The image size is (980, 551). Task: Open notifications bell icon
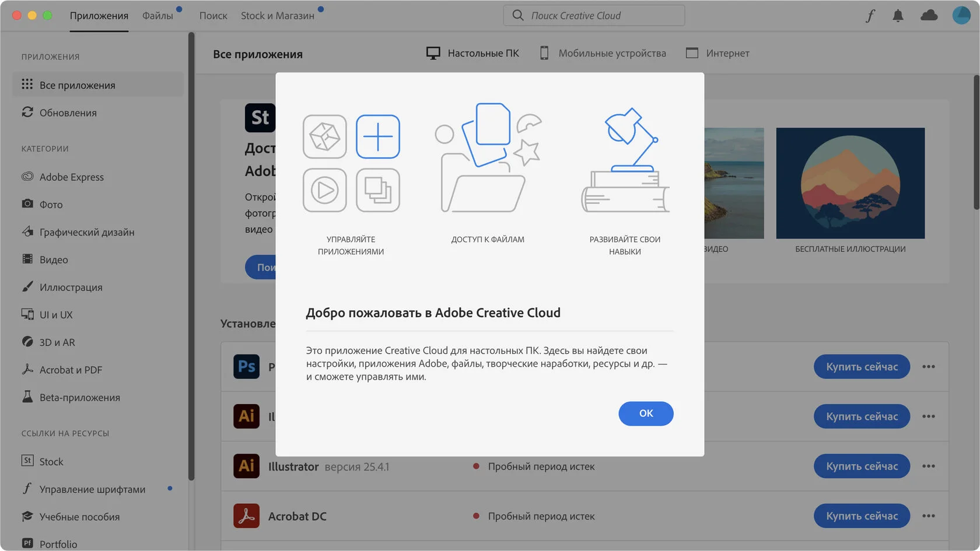click(898, 16)
